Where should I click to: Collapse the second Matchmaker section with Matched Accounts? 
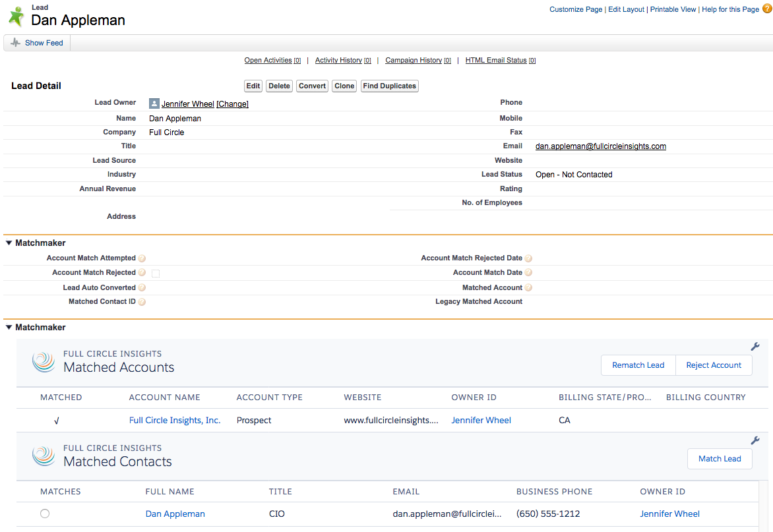click(x=9, y=327)
